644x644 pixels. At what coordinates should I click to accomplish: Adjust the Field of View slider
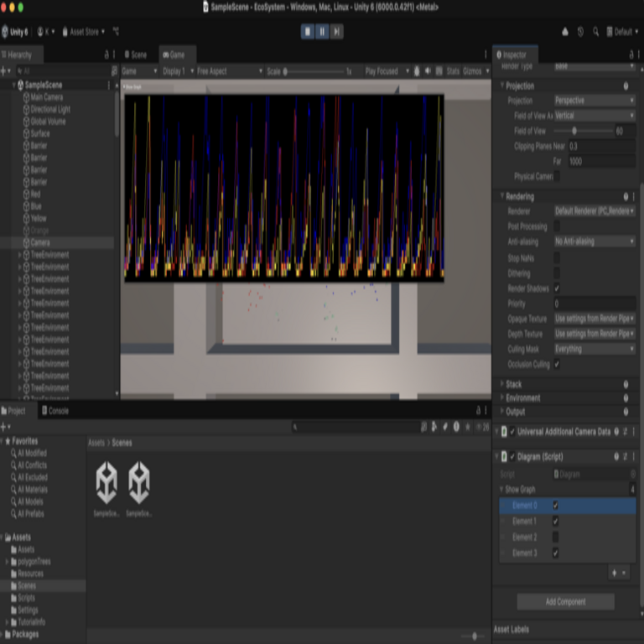[574, 131]
